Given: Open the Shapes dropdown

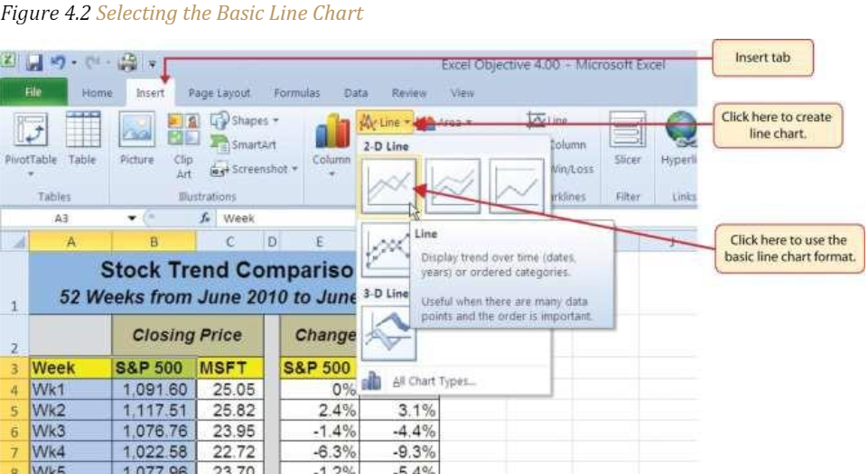Looking at the screenshot, I should click(x=245, y=121).
